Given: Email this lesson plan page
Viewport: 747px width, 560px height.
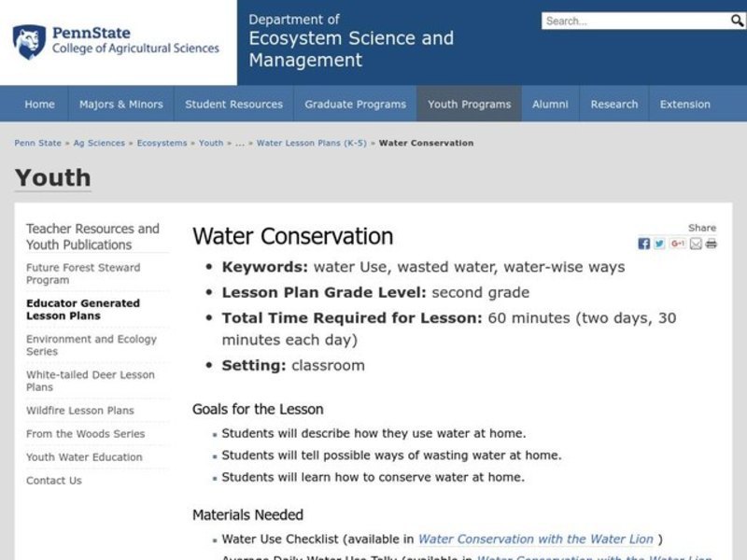Looking at the screenshot, I should [696, 244].
